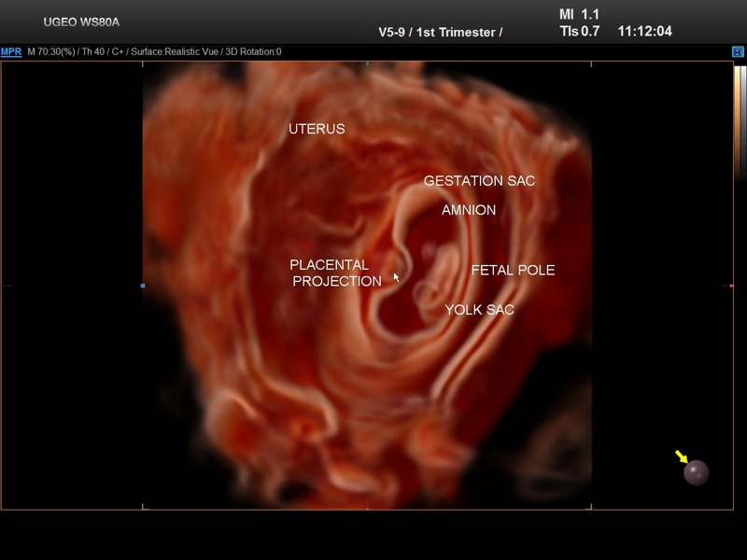747x560 pixels.
Task: Select the AMNION annotation text
Action: coord(469,211)
